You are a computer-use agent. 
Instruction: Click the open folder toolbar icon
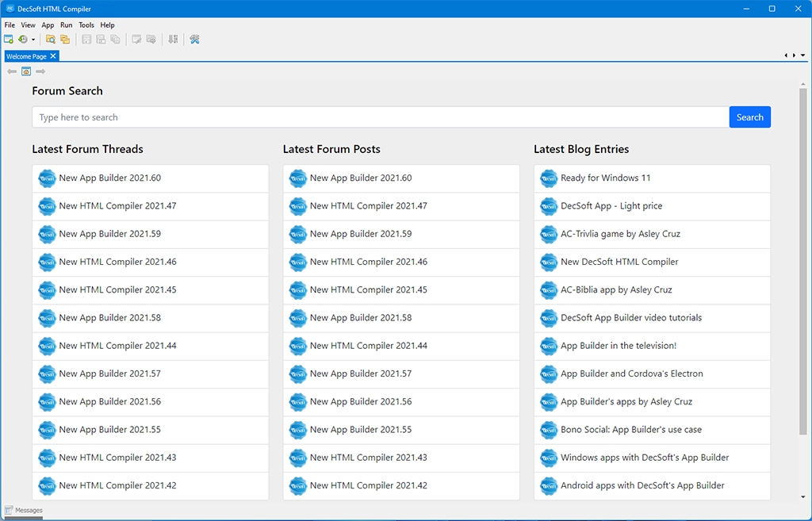[65, 39]
